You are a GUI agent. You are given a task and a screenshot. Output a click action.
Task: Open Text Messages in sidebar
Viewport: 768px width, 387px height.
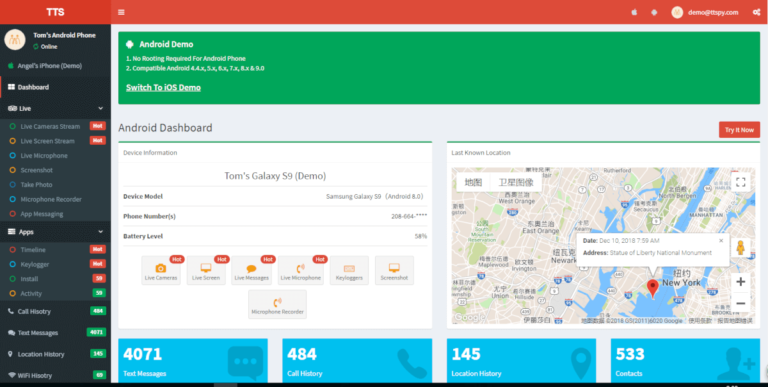click(55, 333)
